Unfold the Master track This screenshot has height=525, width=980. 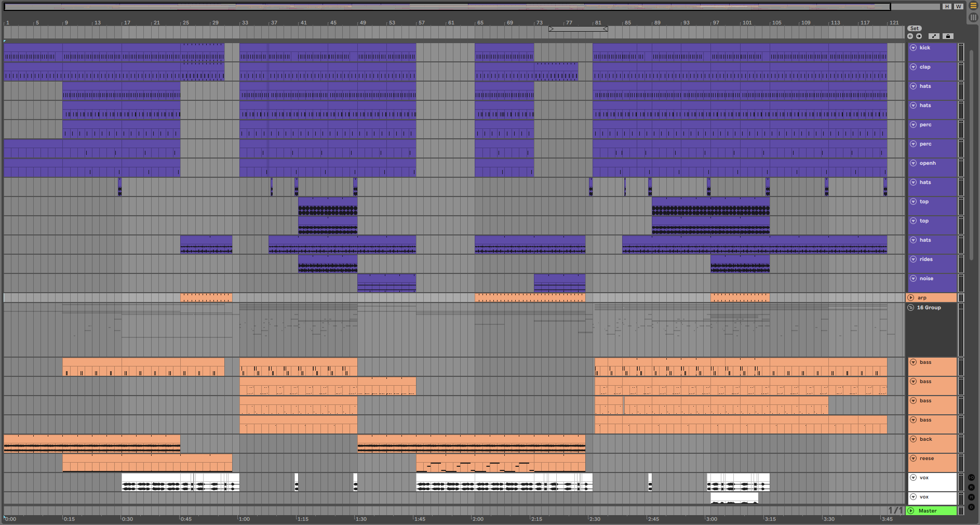click(x=911, y=511)
